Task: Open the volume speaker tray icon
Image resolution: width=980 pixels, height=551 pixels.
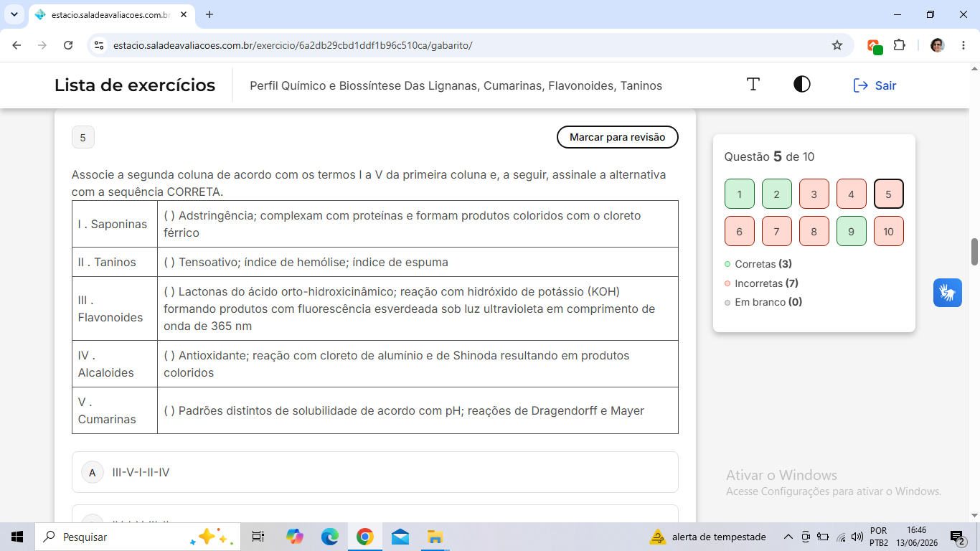Action: click(857, 537)
